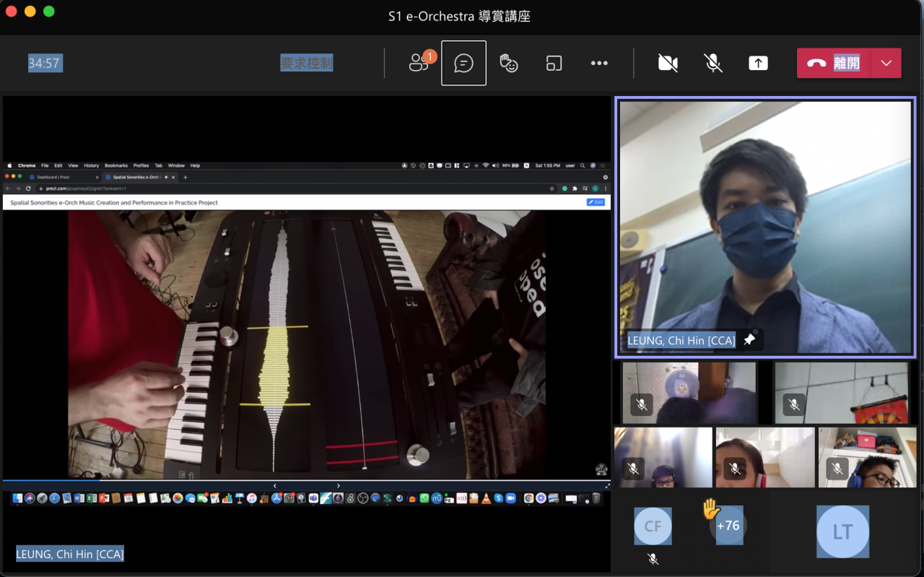This screenshot has height=577, width=924.
Task: Unmute the microphone
Action: 713,64
